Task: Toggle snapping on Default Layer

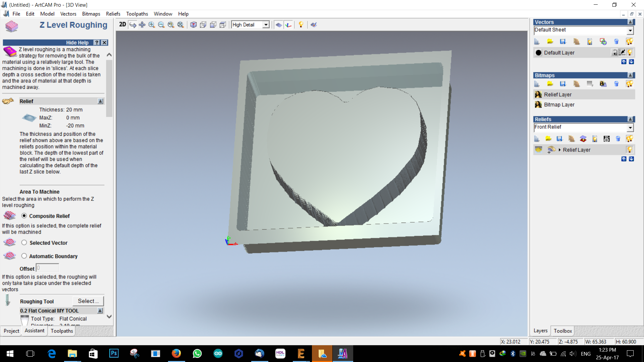Action: point(622,53)
